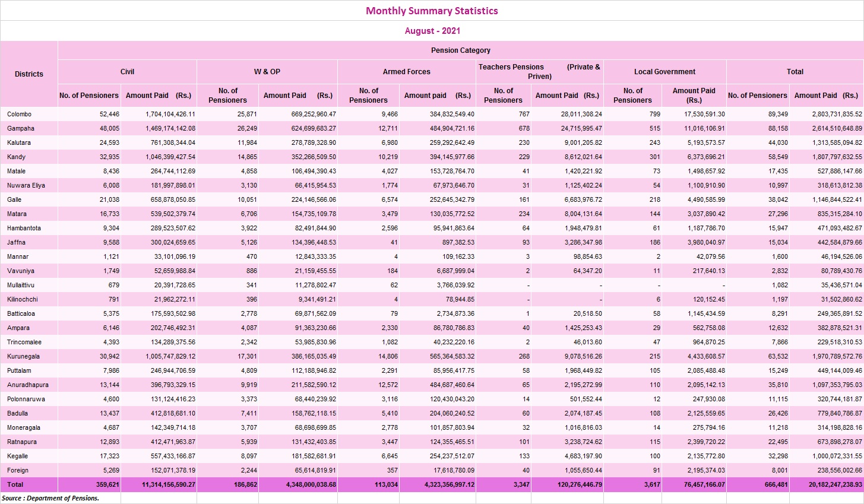Select the 'Monthly Summary Statistics' title
This screenshot has height=504, width=864.
[432, 11]
